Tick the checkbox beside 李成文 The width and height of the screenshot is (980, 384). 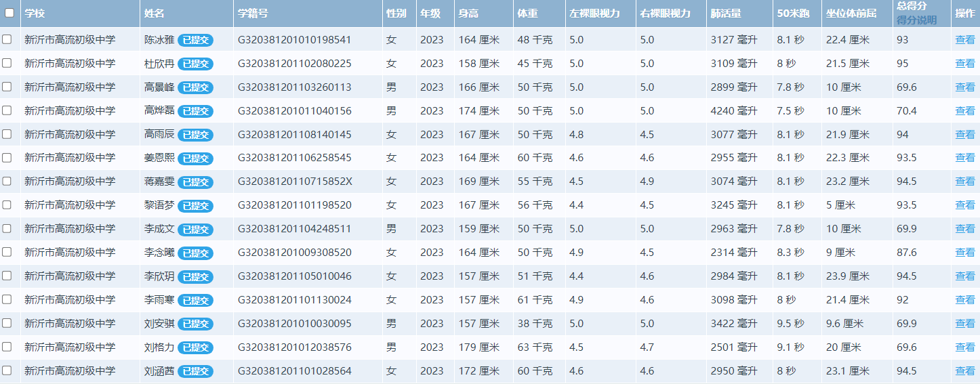tap(7, 228)
